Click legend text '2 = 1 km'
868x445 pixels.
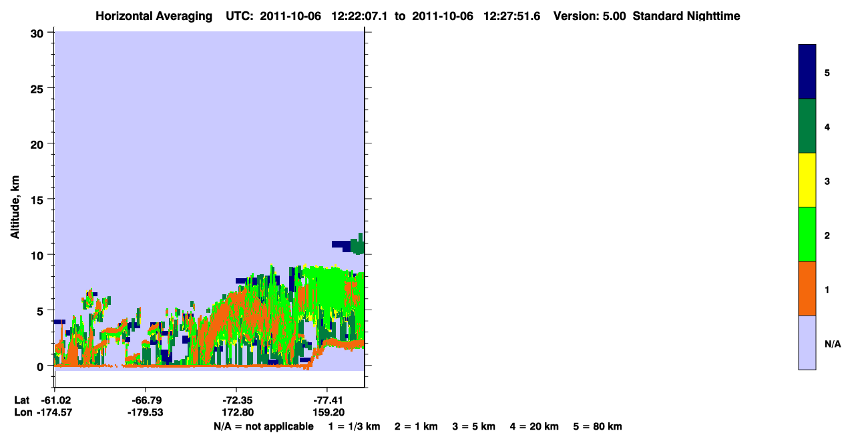[416, 426]
